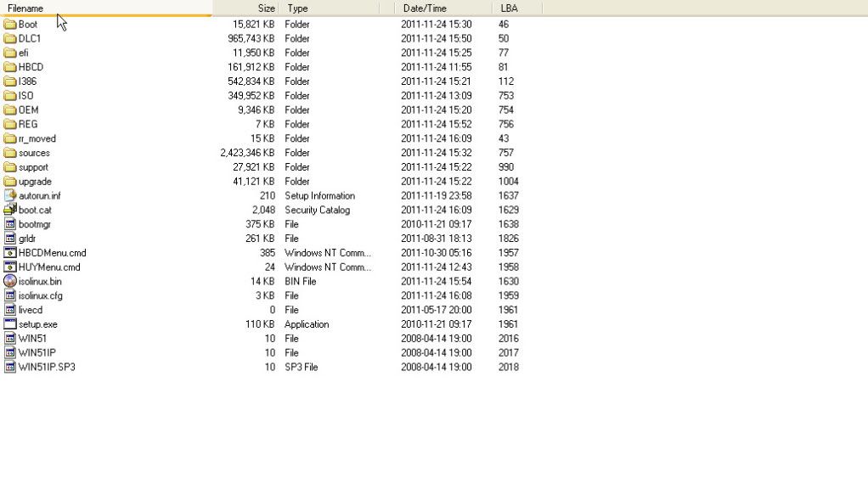This screenshot has width=868, height=489.
Task: Click the autorun.inf file icon
Action: pyautogui.click(x=10, y=195)
